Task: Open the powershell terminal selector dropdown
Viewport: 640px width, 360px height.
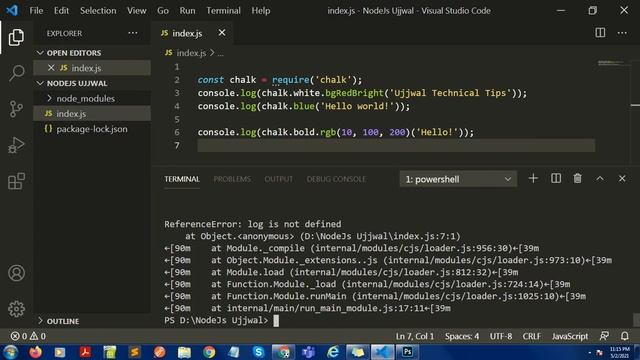Action: click(458, 179)
